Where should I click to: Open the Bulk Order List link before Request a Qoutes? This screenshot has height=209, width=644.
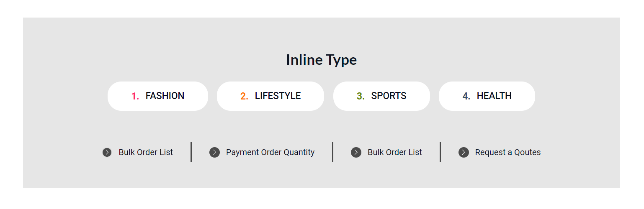coord(394,153)
